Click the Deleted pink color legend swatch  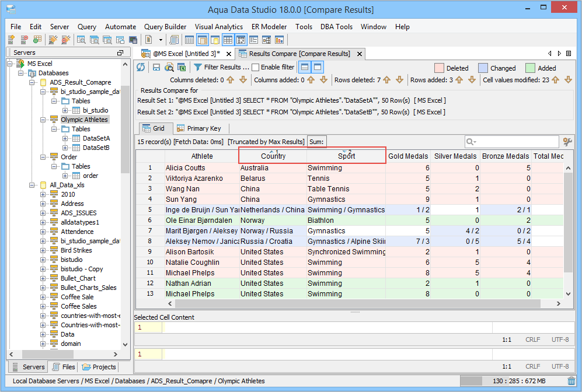click(x=439, y=68)
